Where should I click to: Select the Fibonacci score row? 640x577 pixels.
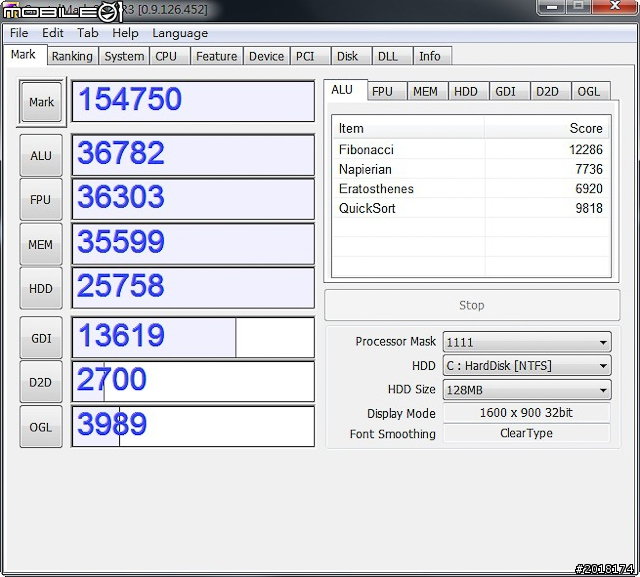(x=470, y=150)
